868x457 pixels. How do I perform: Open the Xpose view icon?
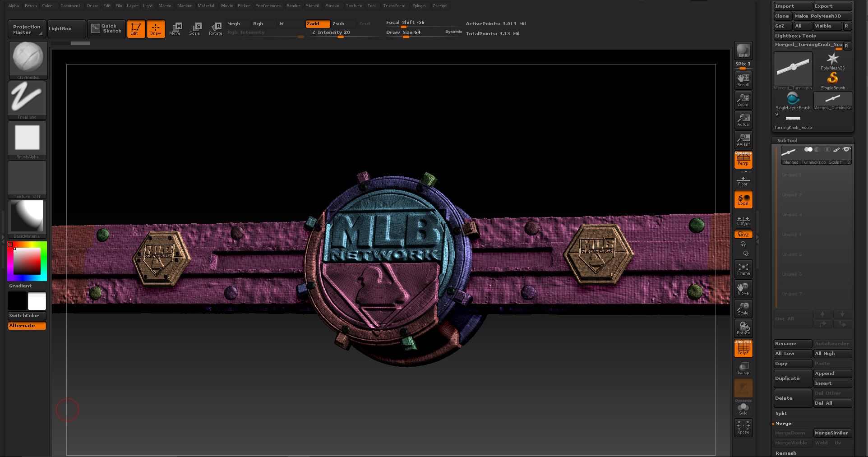coord(743,427)
